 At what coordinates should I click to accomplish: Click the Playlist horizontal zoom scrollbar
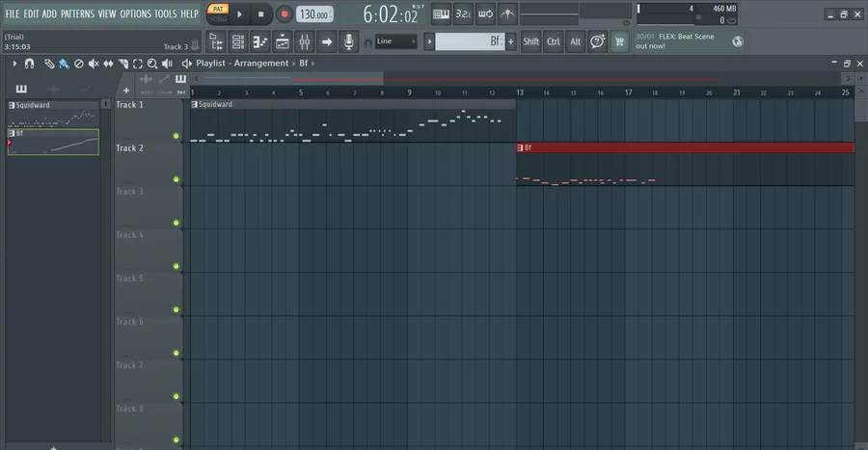coord(292,79)
